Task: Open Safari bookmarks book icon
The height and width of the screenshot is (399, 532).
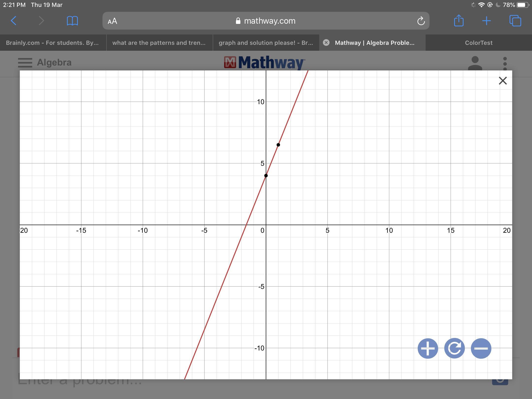Action: coord(72,21)
